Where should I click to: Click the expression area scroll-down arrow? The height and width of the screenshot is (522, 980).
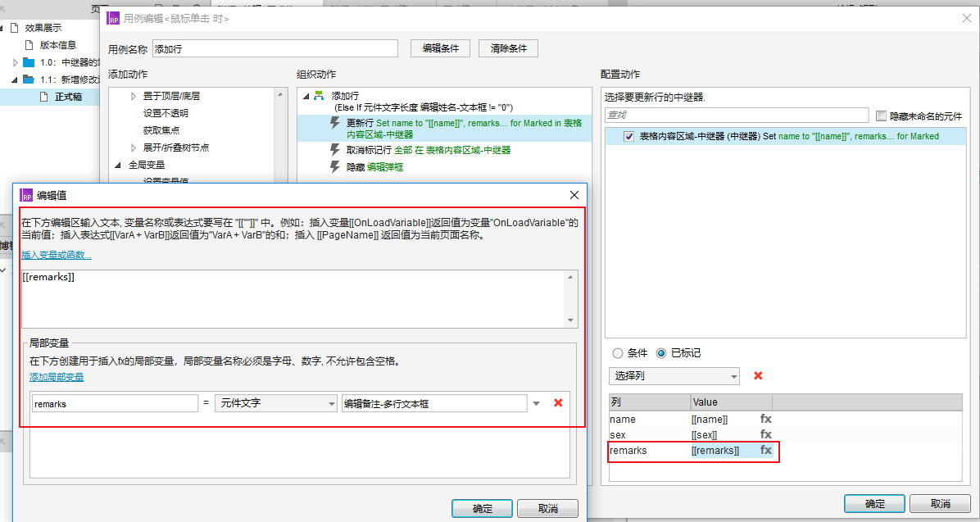[570, 320]
